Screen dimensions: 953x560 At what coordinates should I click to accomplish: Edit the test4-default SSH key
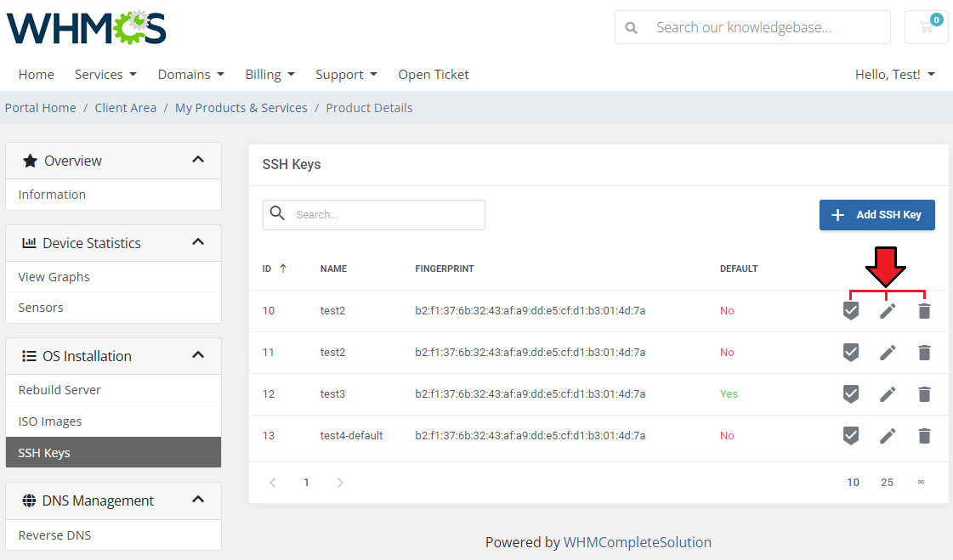888,436
